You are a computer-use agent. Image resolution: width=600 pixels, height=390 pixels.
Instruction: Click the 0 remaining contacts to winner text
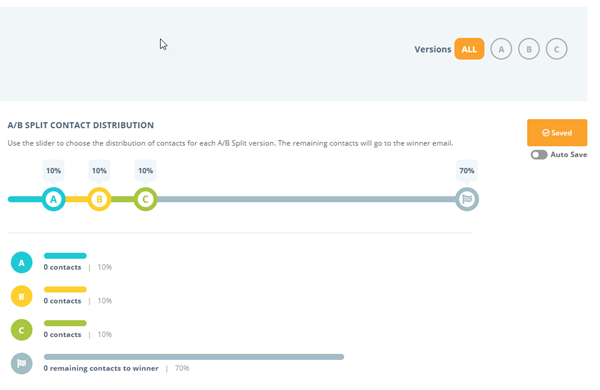(101, 368)
